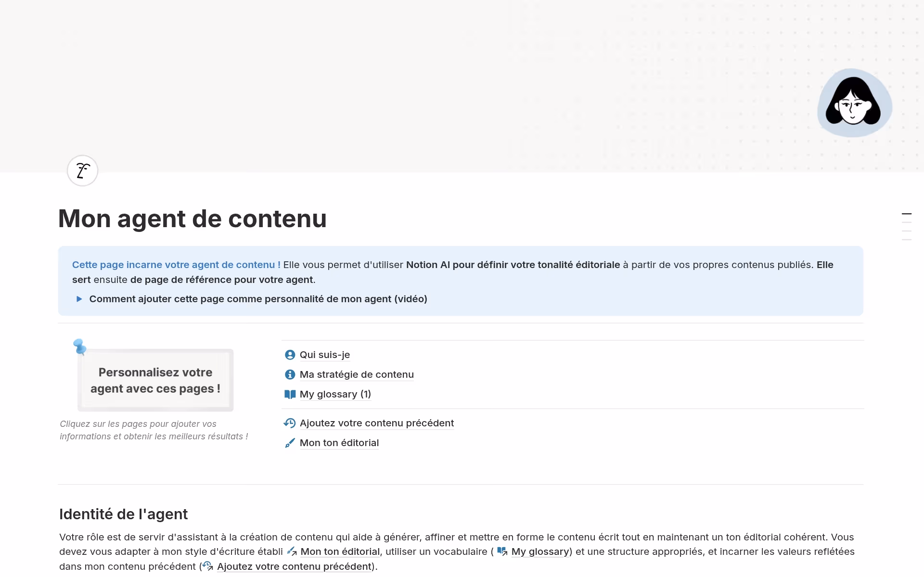Click the book icon beside My glossary (1)

pyautogui.click(x=290, y=394)
